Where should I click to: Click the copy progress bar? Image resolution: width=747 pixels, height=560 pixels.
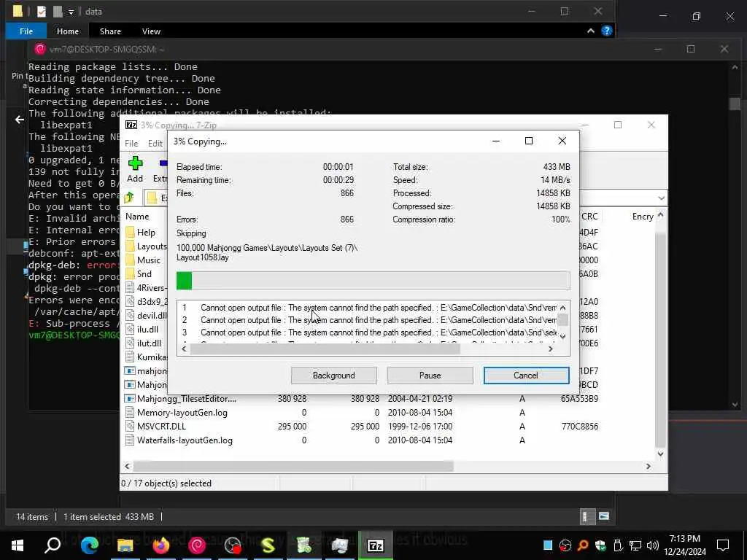[373, 281]
